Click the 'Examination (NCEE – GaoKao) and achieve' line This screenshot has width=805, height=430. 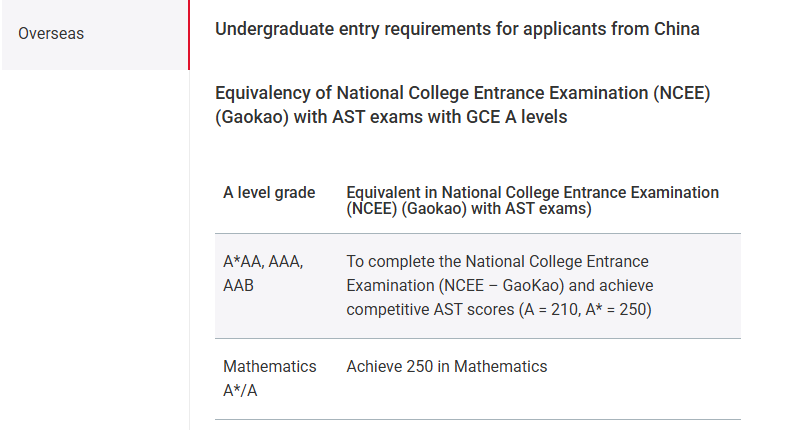(500, 286)
